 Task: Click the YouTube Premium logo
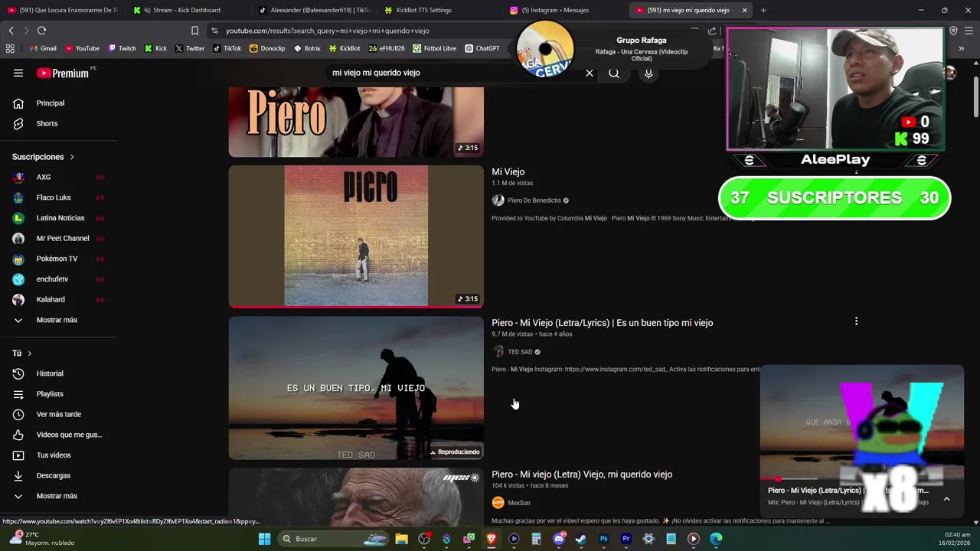coord(63,73)
